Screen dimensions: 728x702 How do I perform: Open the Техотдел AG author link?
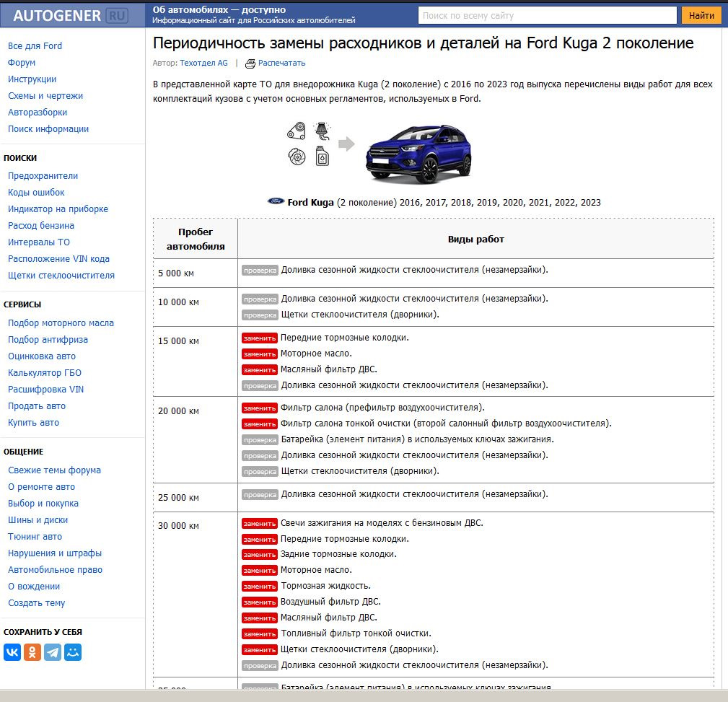(x=203, y=63)
